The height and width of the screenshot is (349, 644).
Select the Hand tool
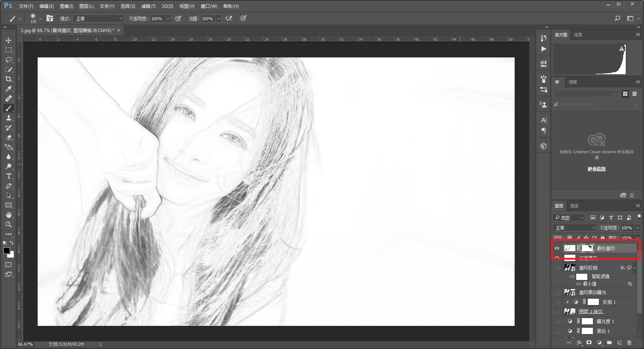click(x=9, y=215)
